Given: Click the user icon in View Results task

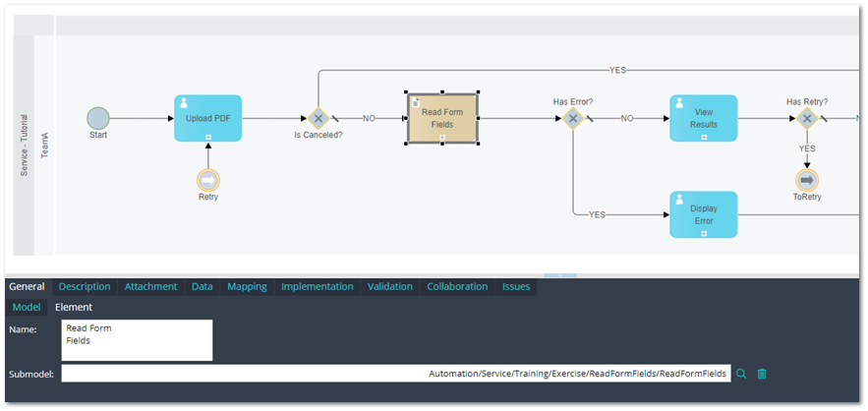Looking at the screenshot, I should click(x=679, y=103).
